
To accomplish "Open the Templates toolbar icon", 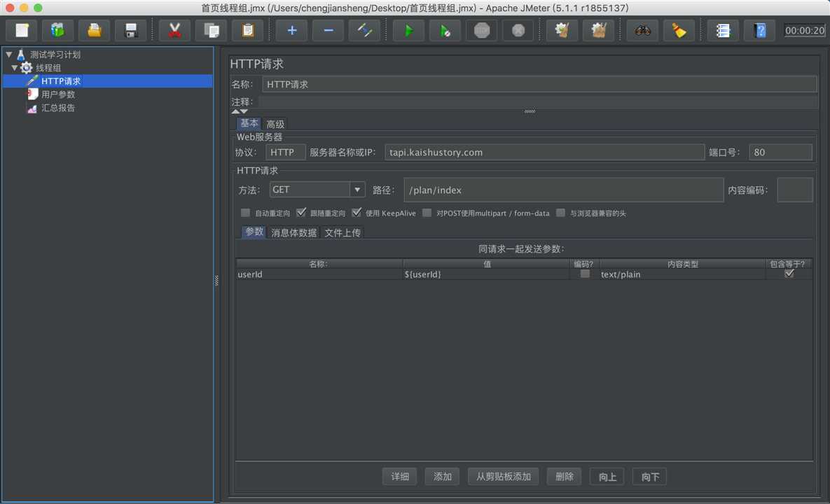I will click(57, 30).
